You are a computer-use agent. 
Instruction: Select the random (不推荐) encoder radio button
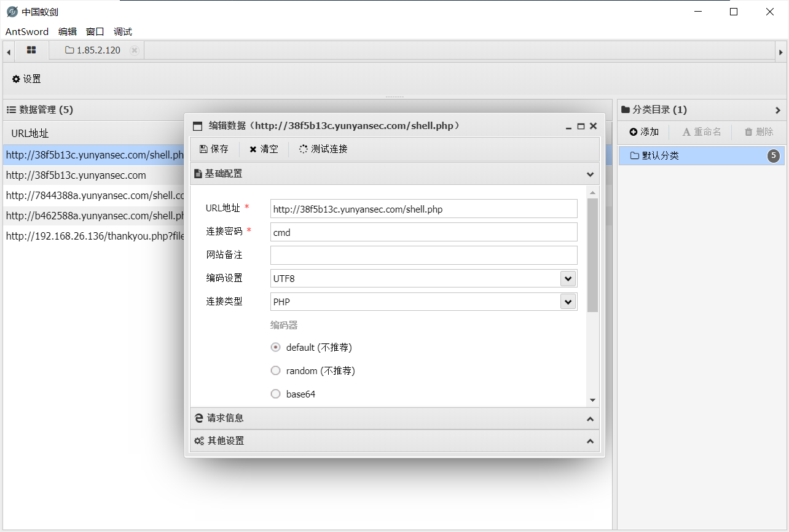[276, 370]
